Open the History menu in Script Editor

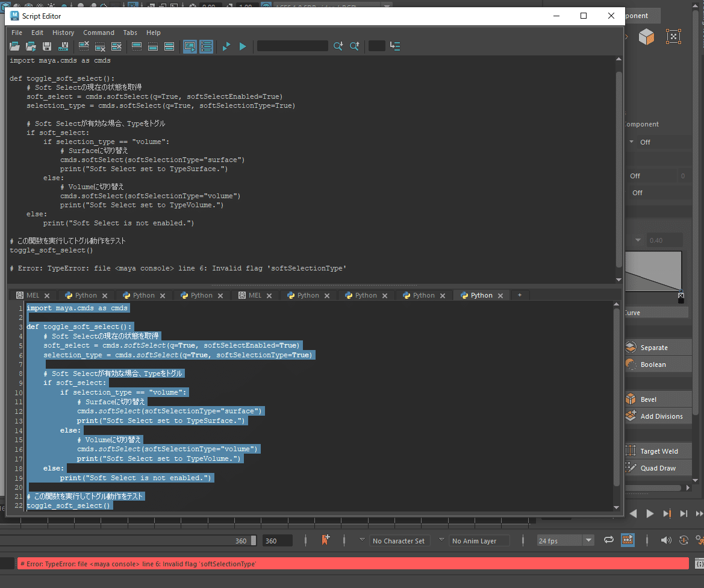coord(63,33)
